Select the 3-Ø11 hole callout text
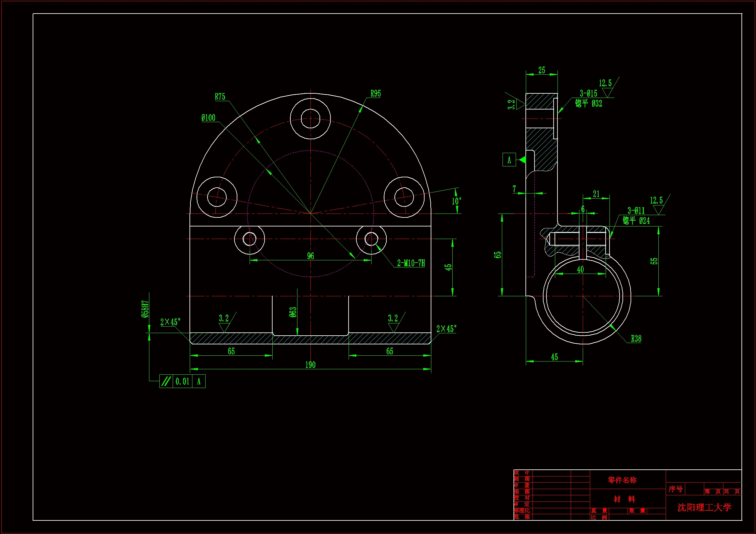Viewport: 756px width, 534px height. [x=636, y=211]
